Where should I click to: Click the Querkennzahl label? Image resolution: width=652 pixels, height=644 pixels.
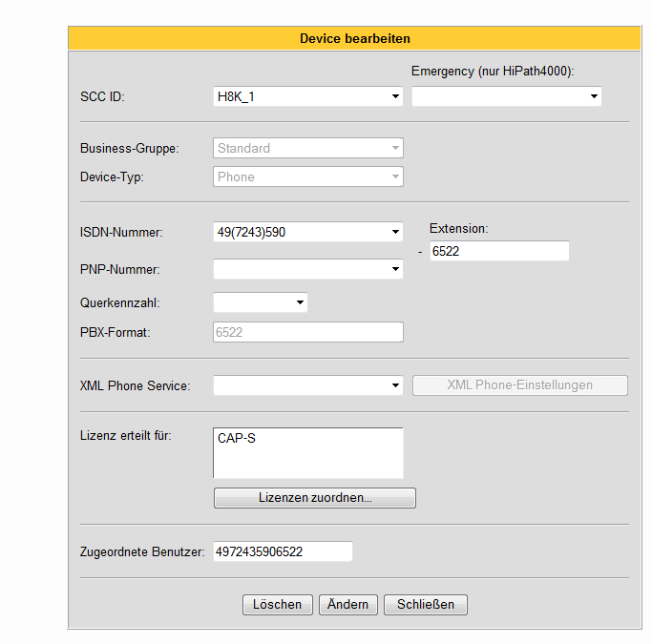[x=119, y=302]
